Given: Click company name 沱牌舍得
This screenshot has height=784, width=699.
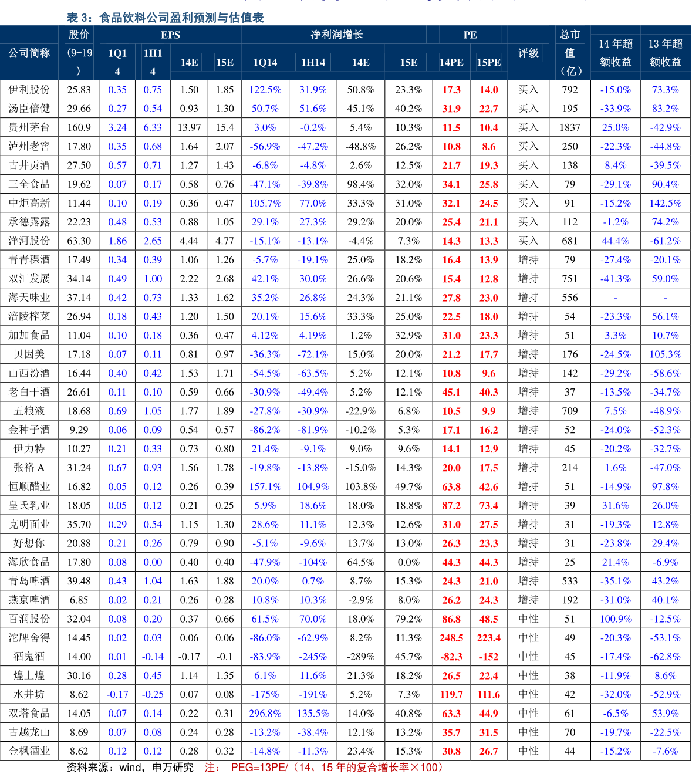Looking at the screenshot, I should (29, 638).
